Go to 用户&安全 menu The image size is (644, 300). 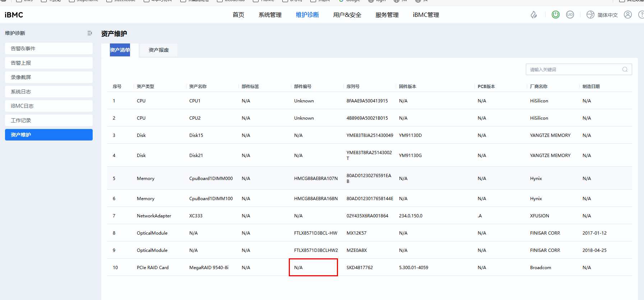[347, 15]
